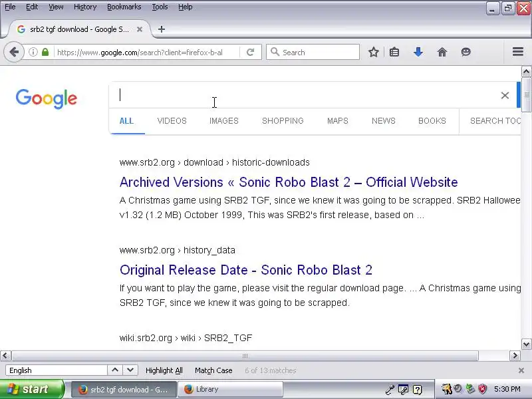Select srb2 tgf download taskbar button
Screen dimensions: 532x399
(124, 389)
